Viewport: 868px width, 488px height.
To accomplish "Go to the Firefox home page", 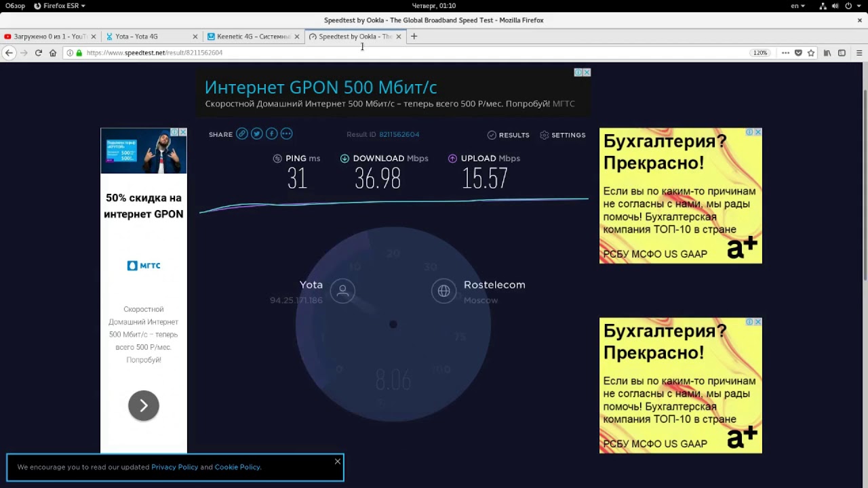I will (x=53, y=52).
